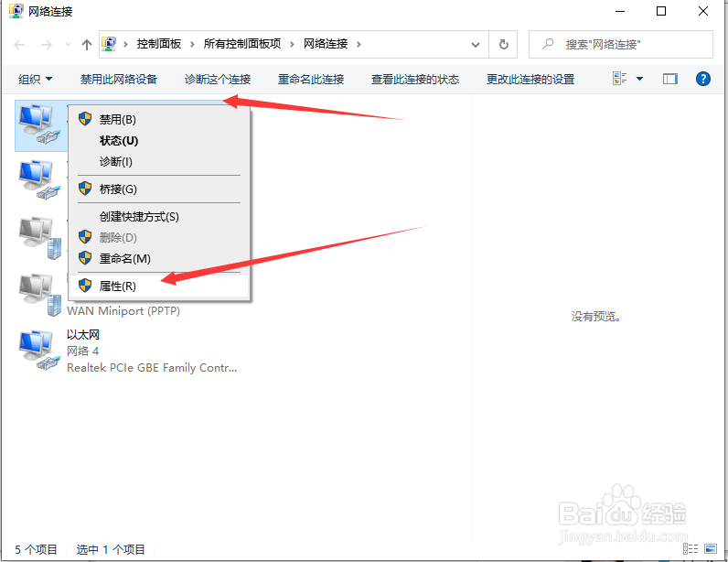This screenshot has height=562, width=728.
Task: Click WAN Miniport (PPTP) device text
Action: [x=123, y=311]
